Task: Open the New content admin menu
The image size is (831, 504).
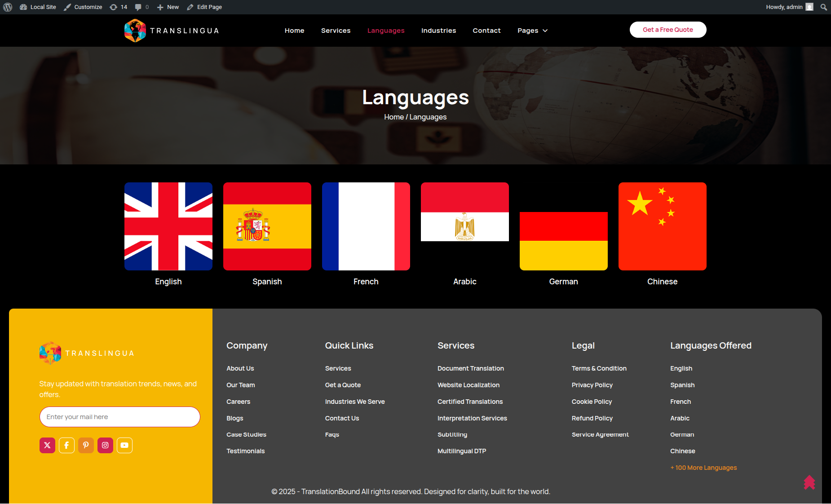Action: tap(168, 7)
